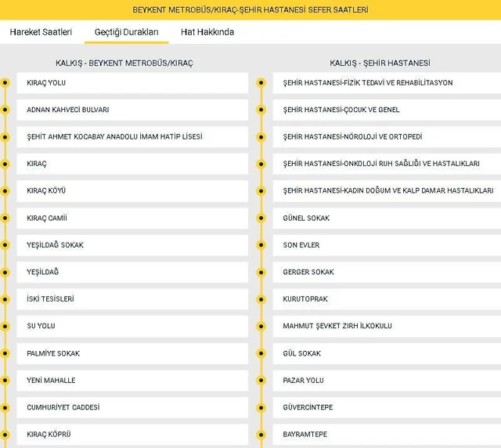This screenshot has width=501, height=448.
Task: Select the Geçtiği Durakları tab
Action: point(126,32)
